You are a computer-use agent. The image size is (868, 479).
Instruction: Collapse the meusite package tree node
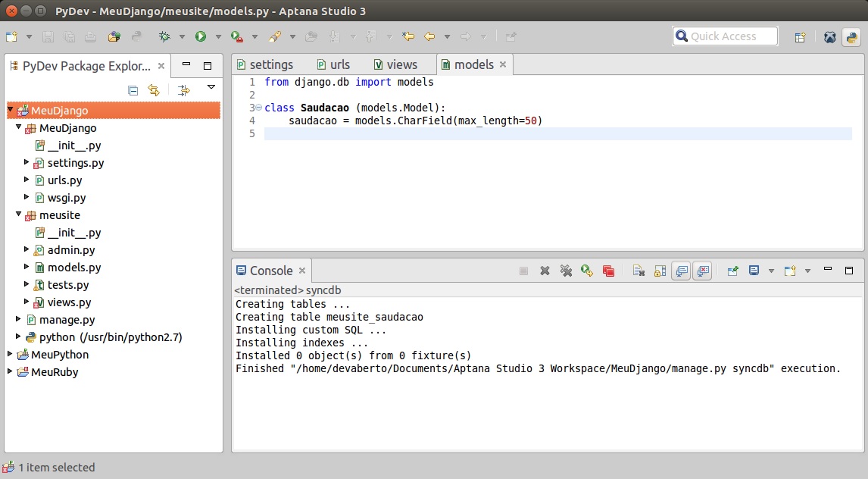[x=19, y=215]
